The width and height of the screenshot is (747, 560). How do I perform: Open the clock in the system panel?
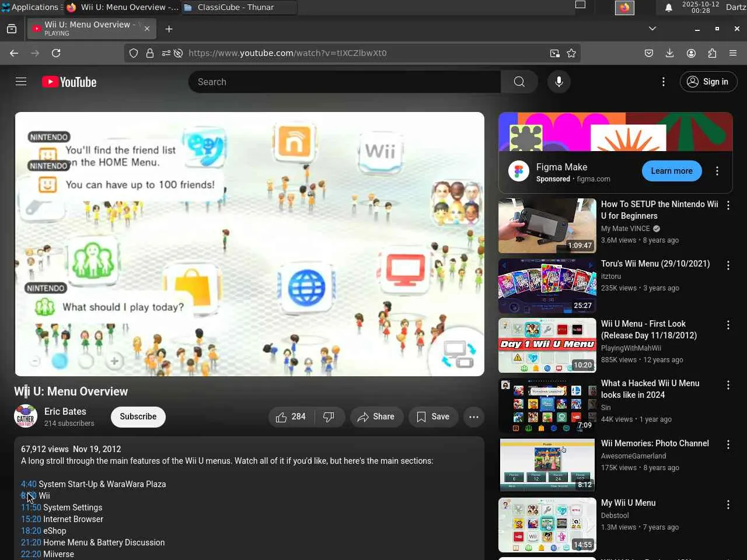point(700,7)
